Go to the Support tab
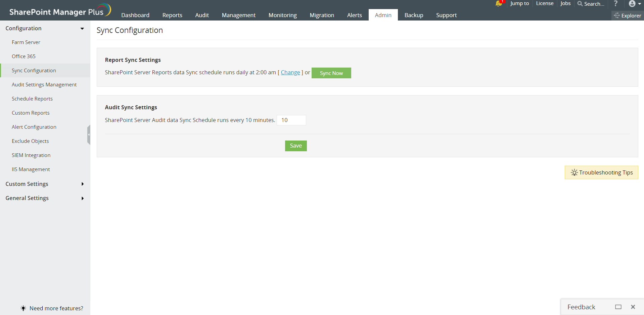The image size is (644, 315). (x=447, y=15)
